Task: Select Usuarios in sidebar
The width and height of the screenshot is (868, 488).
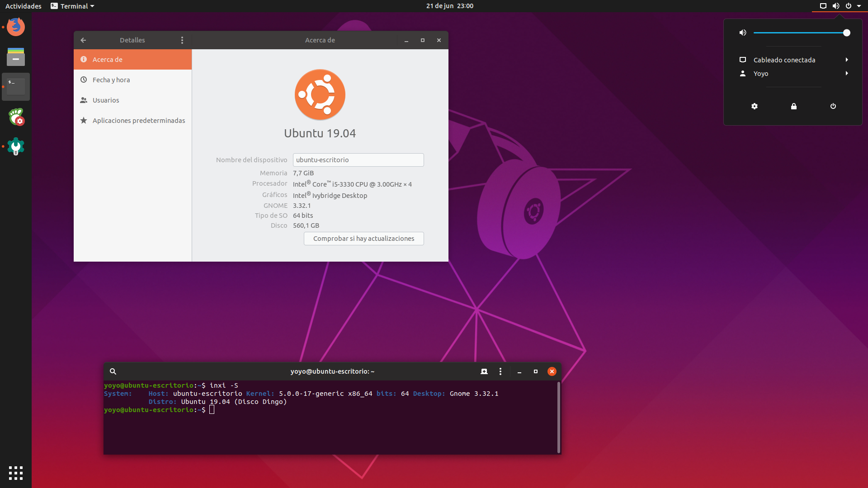Action: coord(106,100)
